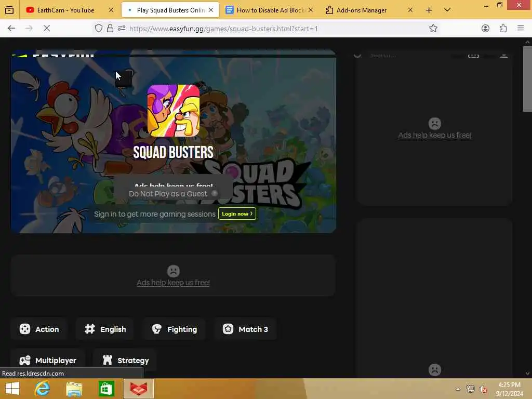
Task: Click the Squad Busters game icon
Action: click(174, 111)
